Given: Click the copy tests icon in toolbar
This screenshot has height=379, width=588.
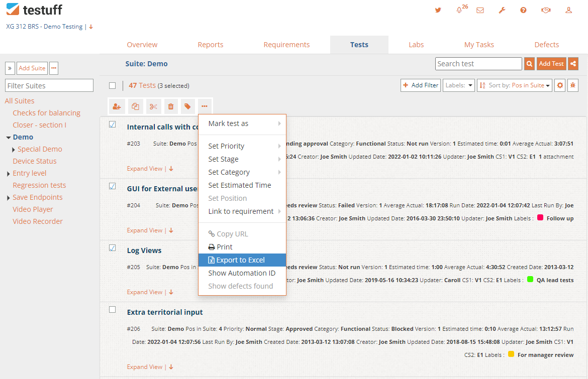Looking at the screenshot, I should 135,106.
